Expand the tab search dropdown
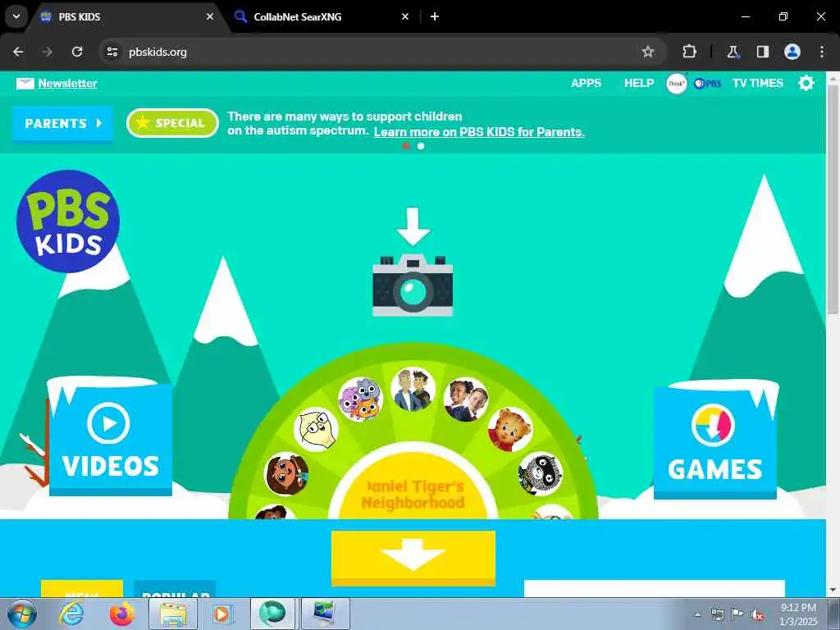 [16, 16]
